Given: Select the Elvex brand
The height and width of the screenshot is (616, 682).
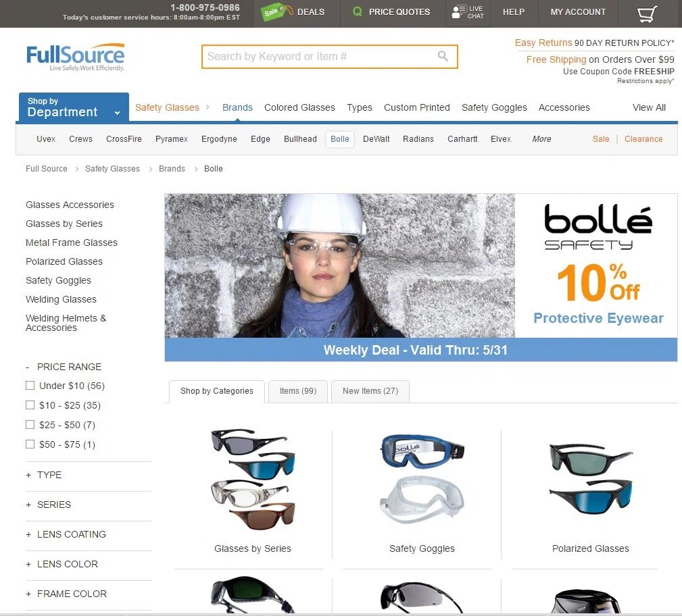Looking at the screenshot, I should pyautogui.click(x=501, y=139).
